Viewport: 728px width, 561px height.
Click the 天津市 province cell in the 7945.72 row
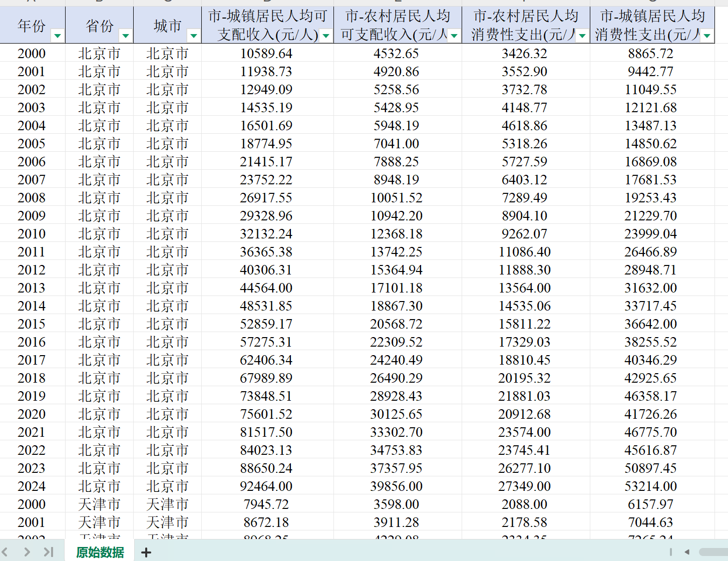pos(100,504)
